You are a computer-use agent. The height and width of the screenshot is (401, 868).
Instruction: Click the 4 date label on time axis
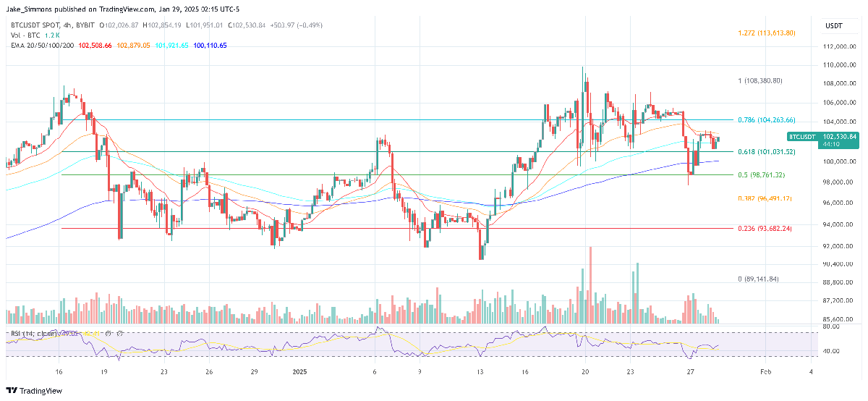[x=810, y=371]
